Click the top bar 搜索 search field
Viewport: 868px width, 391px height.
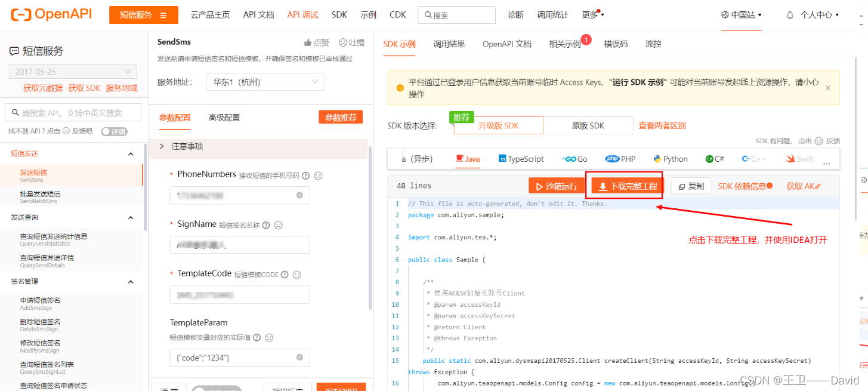click(x=456, y=15)
